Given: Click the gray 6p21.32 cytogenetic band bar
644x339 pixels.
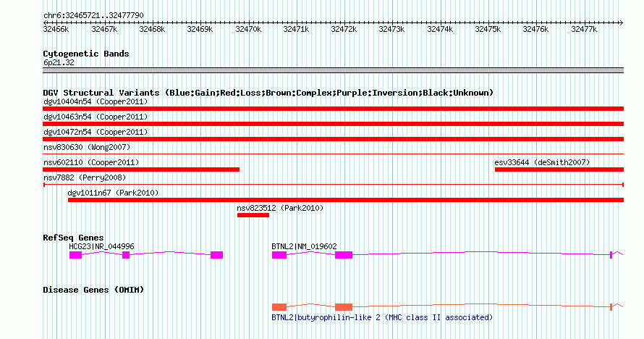Looking at the screenshot, I should [333, 70].
